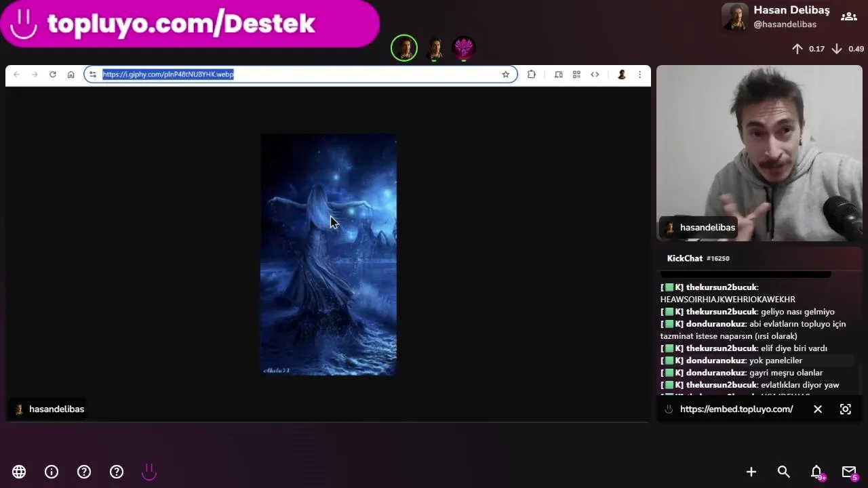The image size is (868, 488).
Task: Reload the giphy page
Action: pos(53,75)
